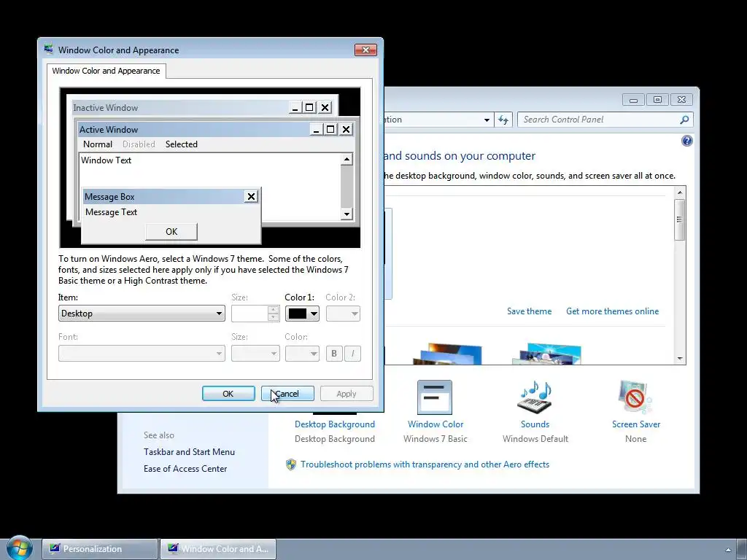
Task: Click the Save theme link
Action: [x=529, y=311]
